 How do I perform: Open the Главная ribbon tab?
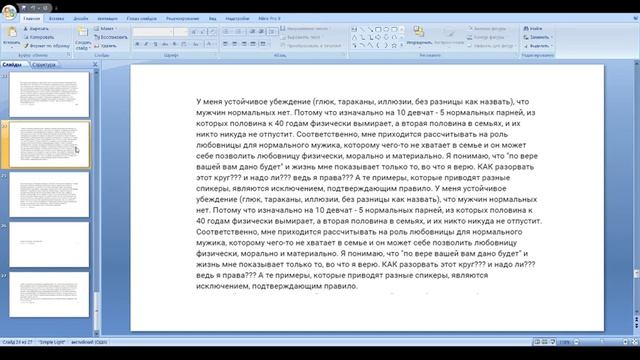coord(31,18)
